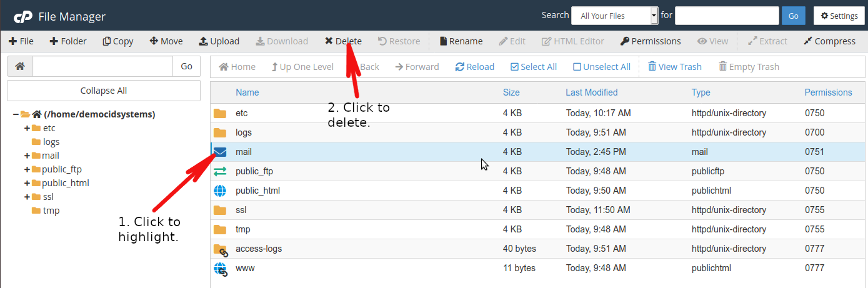Click Unselect All checkbox
868x288 pixels.
(x=602, y=67)
